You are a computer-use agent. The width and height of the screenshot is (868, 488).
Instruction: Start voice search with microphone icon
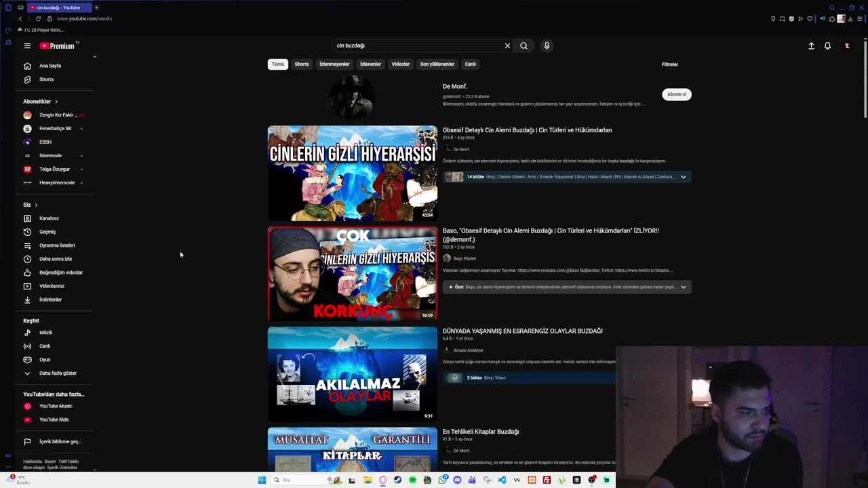click(x=547, y=45)
